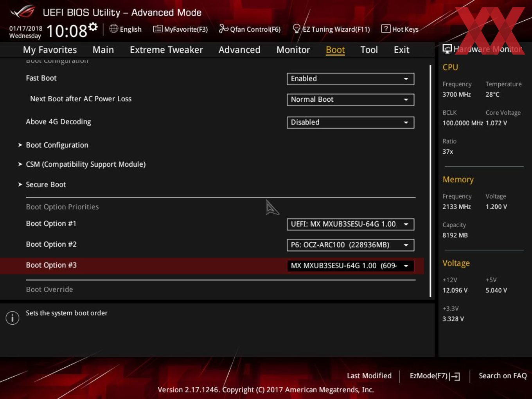Click the EzMode exit arrow icon

(x=455, y=376)
